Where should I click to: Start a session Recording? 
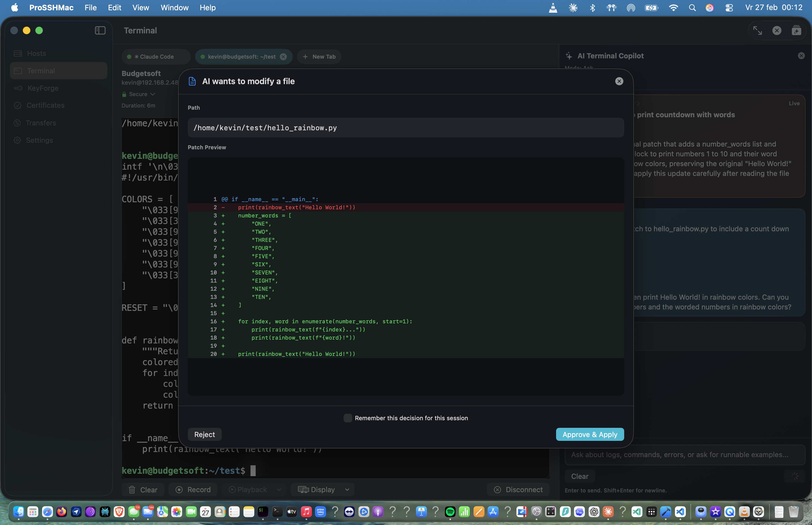(x=193, y=489)
